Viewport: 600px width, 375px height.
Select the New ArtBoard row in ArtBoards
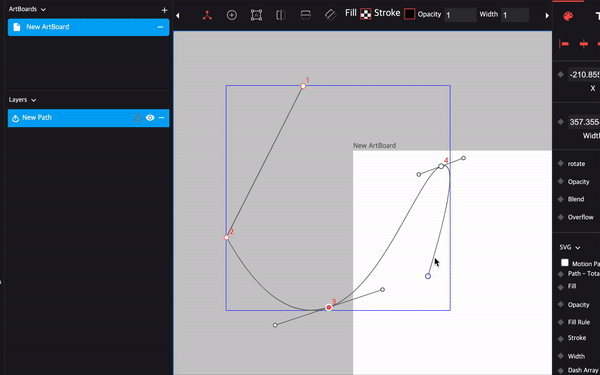[x=88, y=27]
